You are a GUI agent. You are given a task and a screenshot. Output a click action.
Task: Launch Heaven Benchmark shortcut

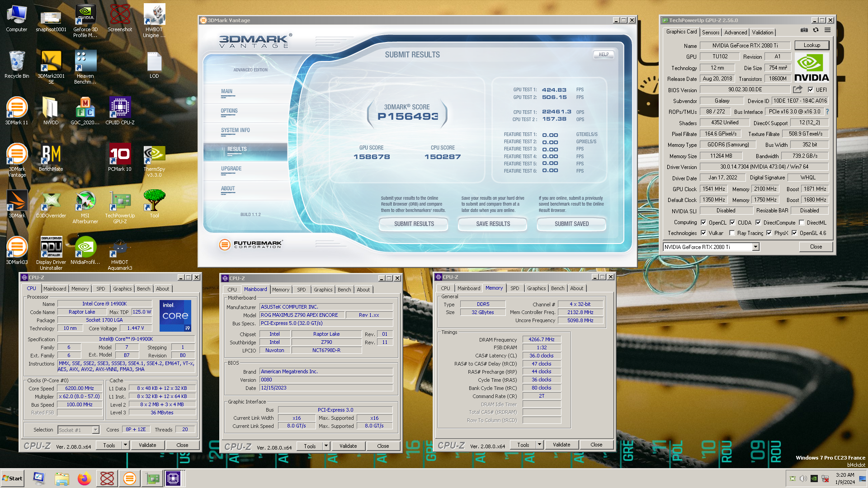click(x=85, y=67)
